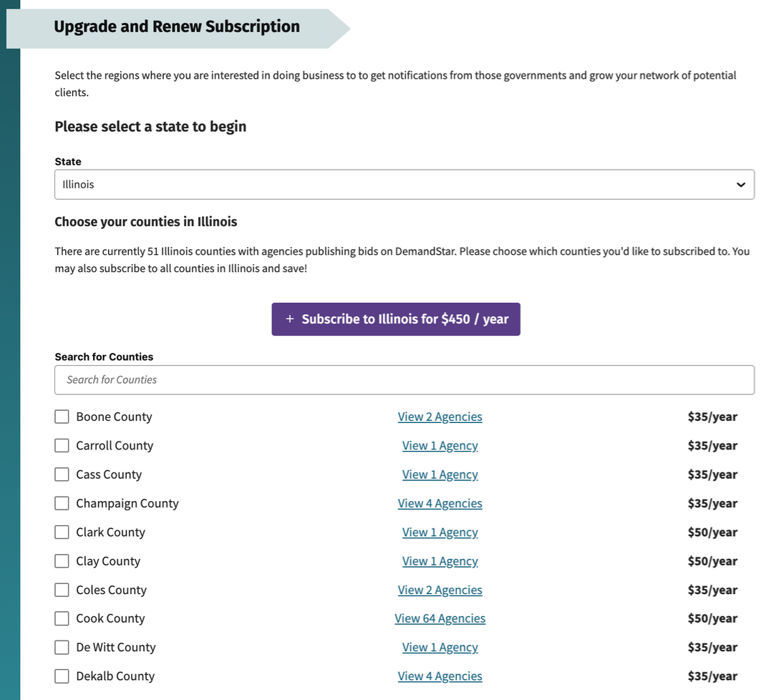Check Champaign County
Viewport: 774px width, 700px height.
[x=62, y=502]
